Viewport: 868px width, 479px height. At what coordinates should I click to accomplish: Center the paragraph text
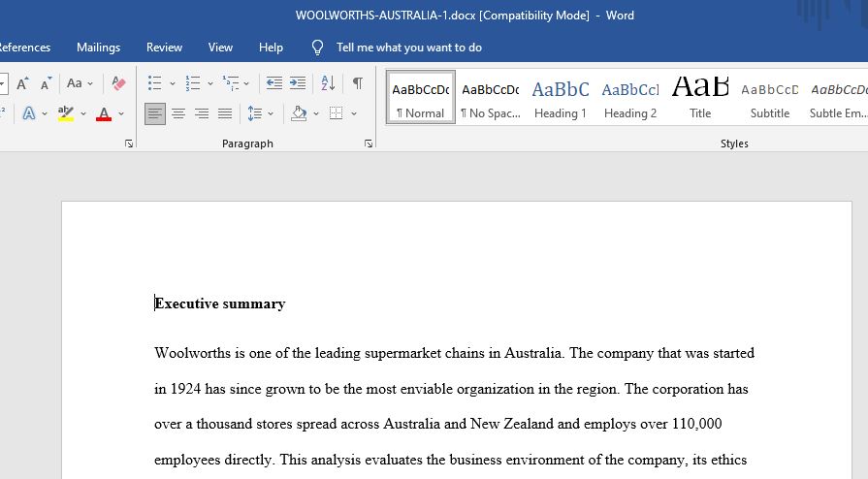click(178, 113)
